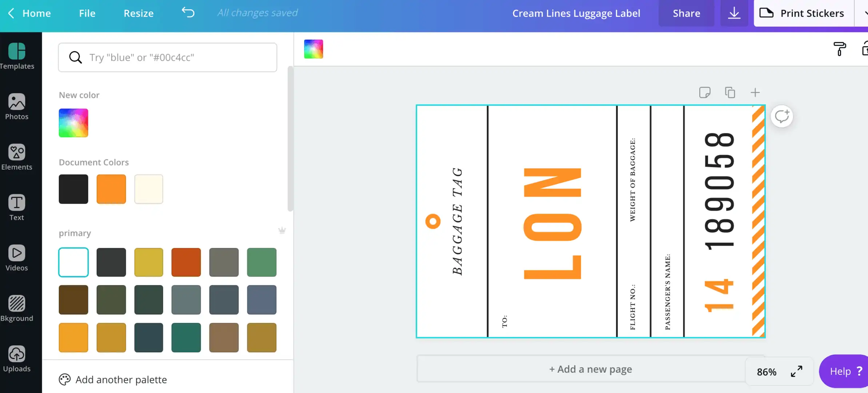Click the Resize menu item
The width and height of the screenshot is (868, 393).
139,13
